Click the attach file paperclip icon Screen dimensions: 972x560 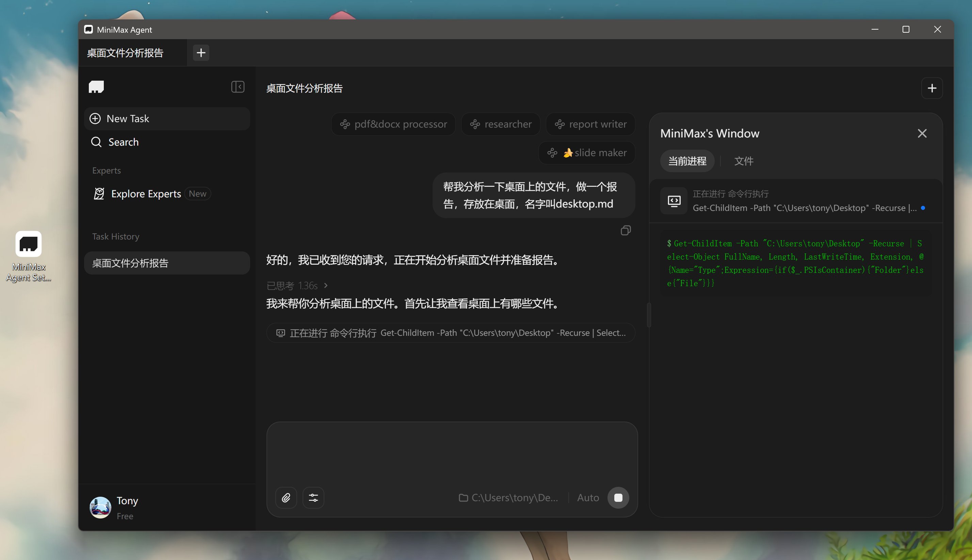click(x=286, y=498)
